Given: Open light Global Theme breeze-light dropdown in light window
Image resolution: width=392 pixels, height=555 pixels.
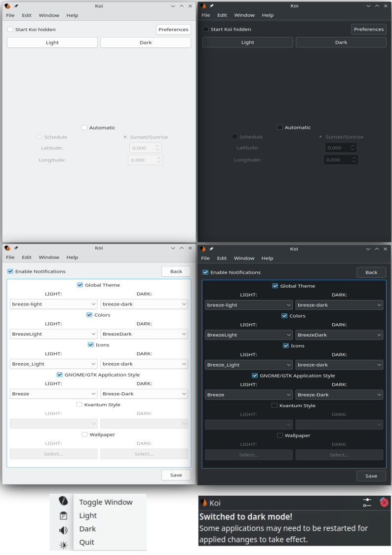Looking at the screenshot, I should coord(54,304).
